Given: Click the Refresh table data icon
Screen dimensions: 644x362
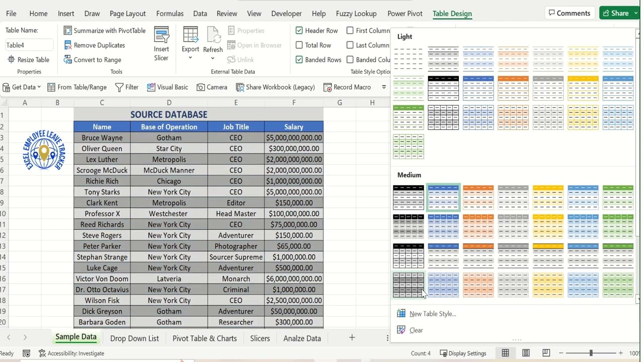Looking at the screenshot, I should pyautogui.click(x=213, y=36).
